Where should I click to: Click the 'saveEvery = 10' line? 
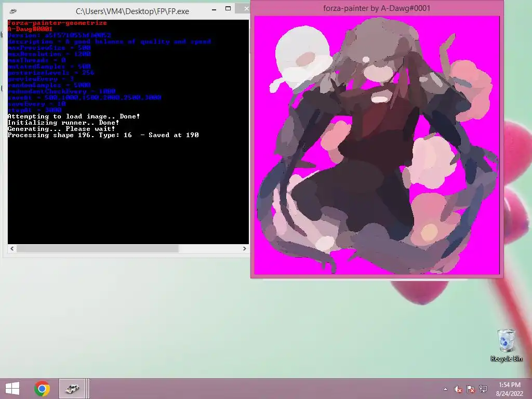(37, 104)
